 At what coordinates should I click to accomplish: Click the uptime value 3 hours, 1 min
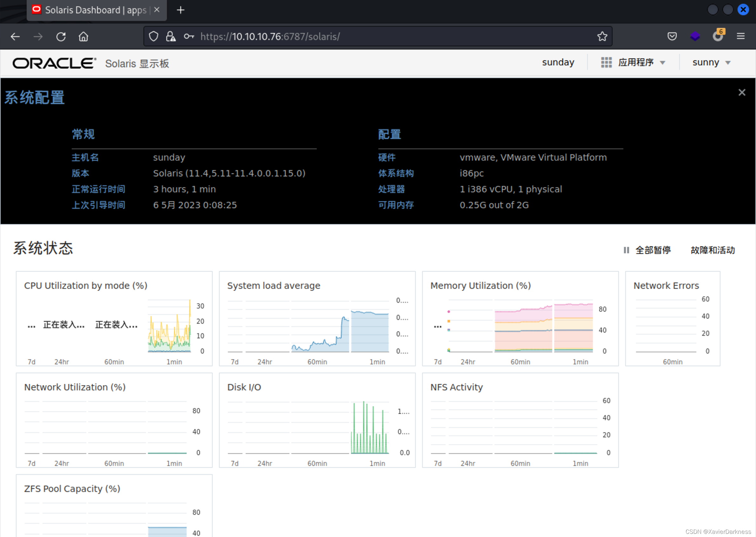click(x=184, y=189)
